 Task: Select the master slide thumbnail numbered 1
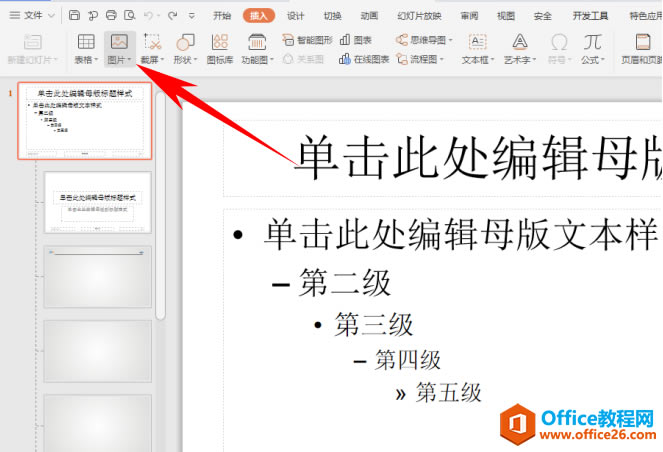pyautogui.click(x=85, y=121)
